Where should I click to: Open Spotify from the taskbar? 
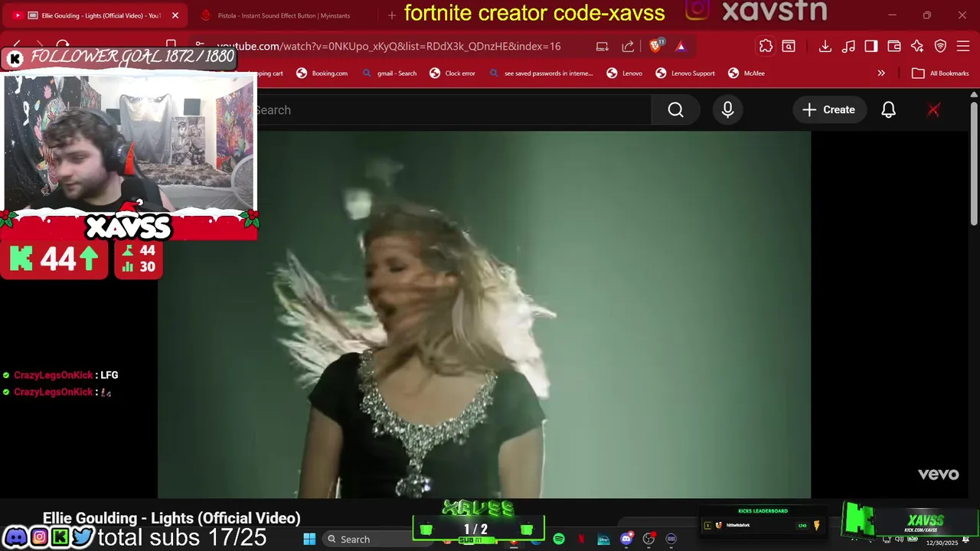(559, 540)
